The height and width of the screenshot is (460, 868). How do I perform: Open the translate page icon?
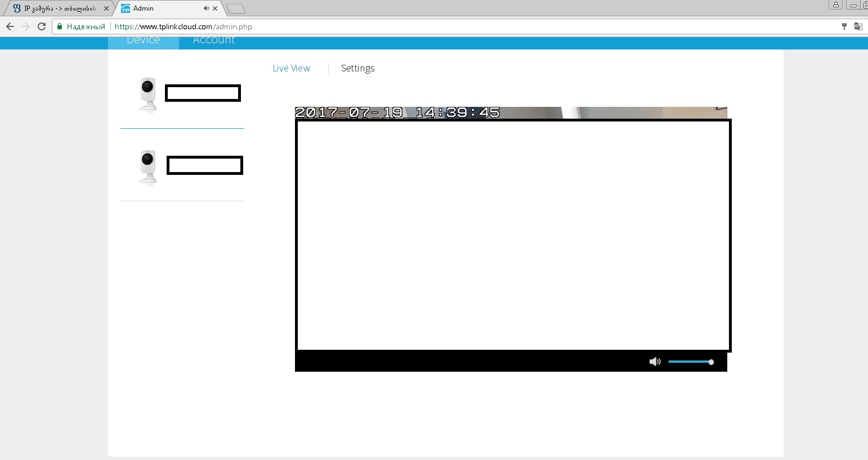[858, 26]
